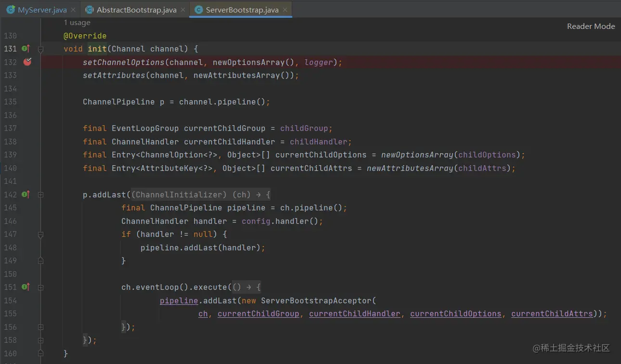Click underlined currentChildGroup on line 155
Screen dimensions: 621x364
pos(259,313)
